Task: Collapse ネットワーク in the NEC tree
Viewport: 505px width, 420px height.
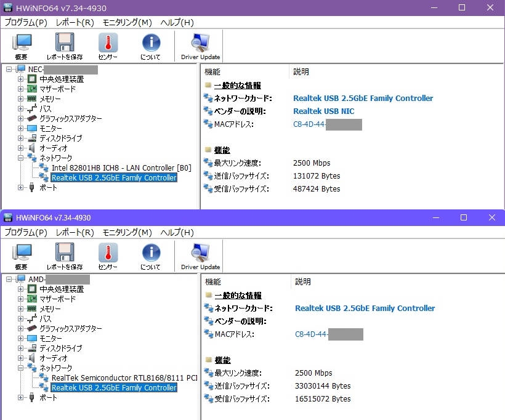Action: coord(20,158)
